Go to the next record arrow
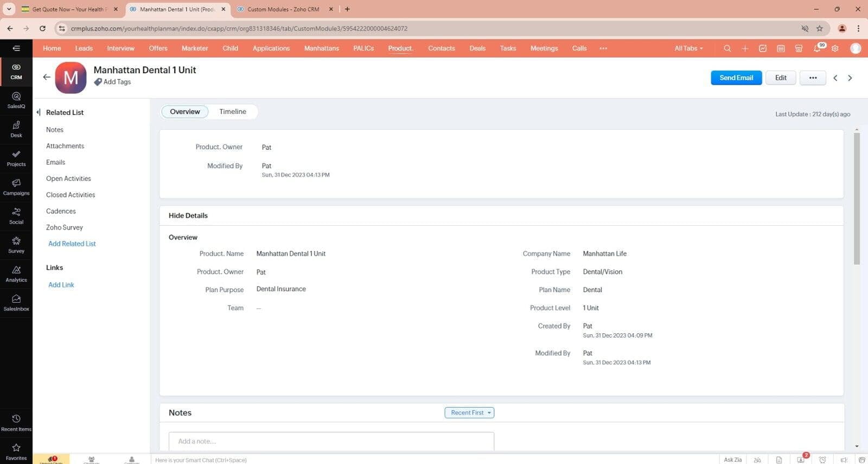Screen dimensions: 868x464 point(850,78)
